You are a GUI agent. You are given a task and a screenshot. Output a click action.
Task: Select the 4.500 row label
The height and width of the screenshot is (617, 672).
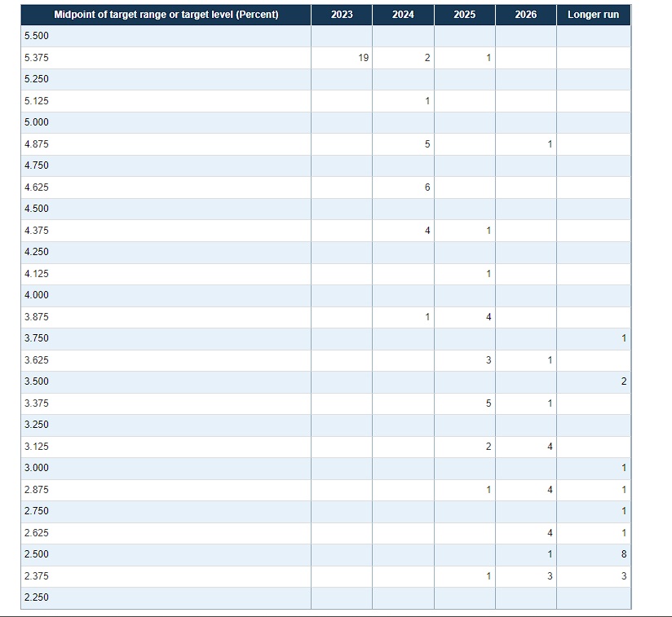pyautogui.click(x=37, y=209)
